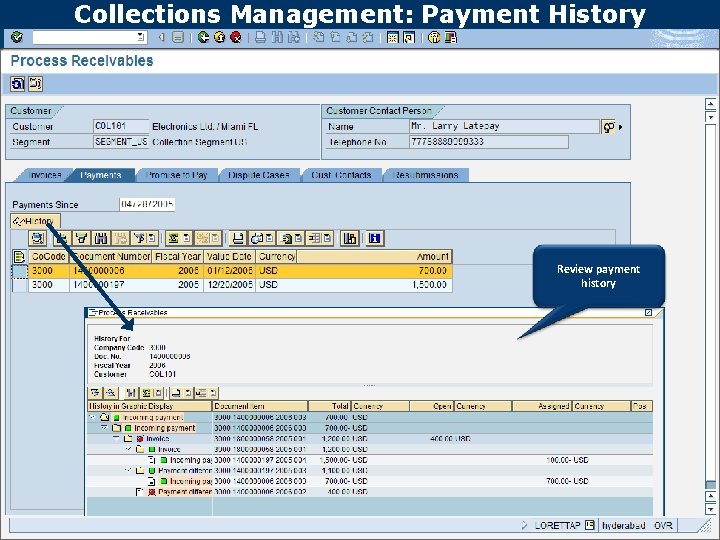
Task: Click the blue Information icon in the payments grid toolbar
Action: pyautogui.click(x=375, y=238)
